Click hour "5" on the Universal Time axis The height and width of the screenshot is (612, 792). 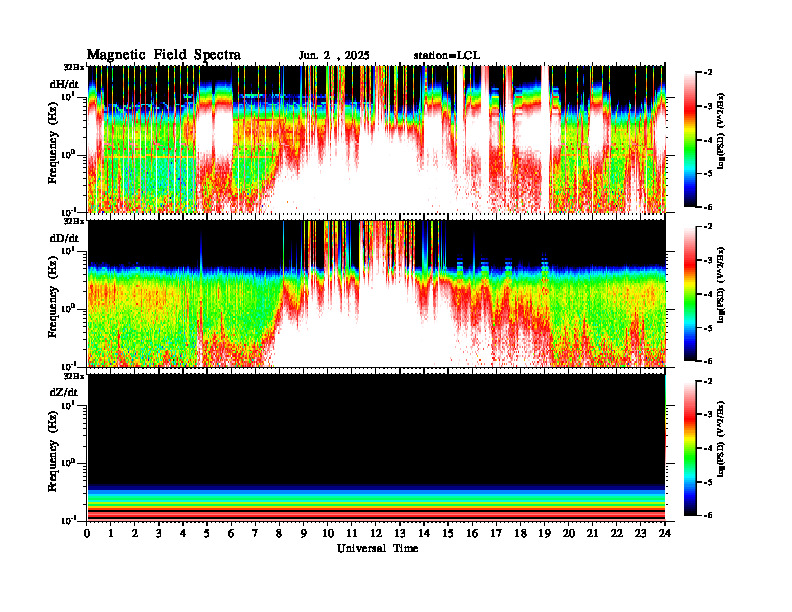click(x=207, y=534)
